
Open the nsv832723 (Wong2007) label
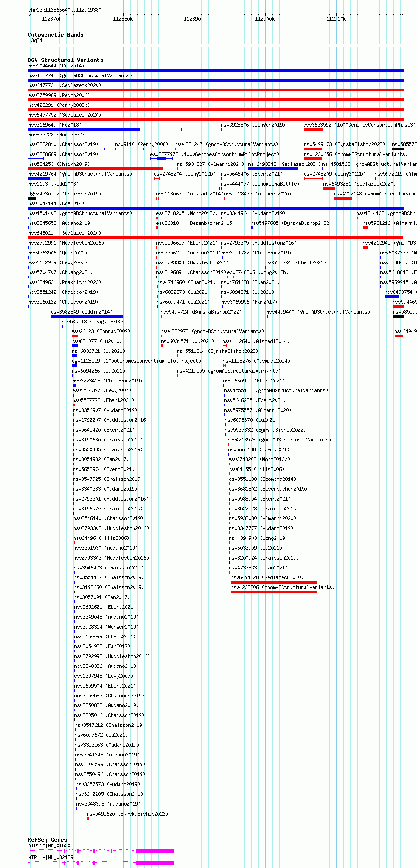[56, 135]
